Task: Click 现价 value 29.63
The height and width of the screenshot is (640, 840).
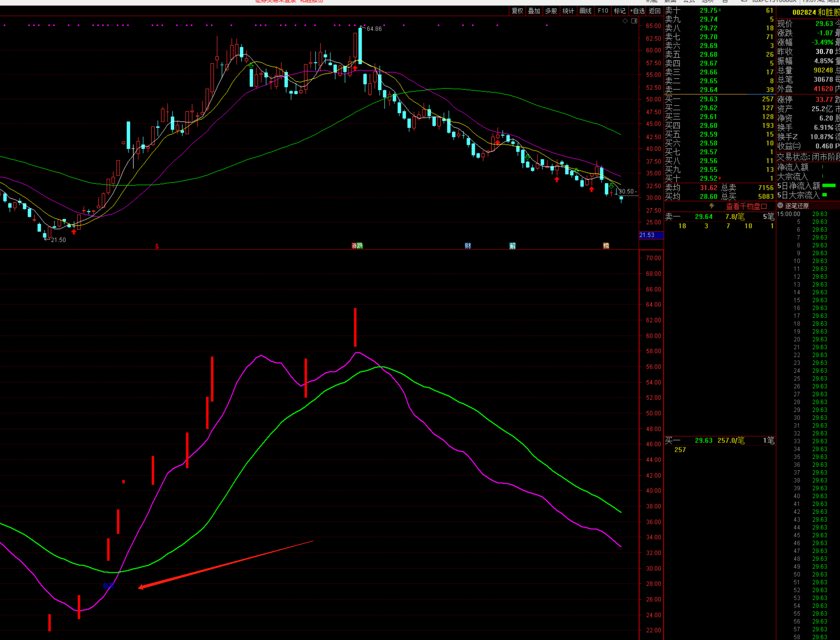Action: tap(824, 24)
